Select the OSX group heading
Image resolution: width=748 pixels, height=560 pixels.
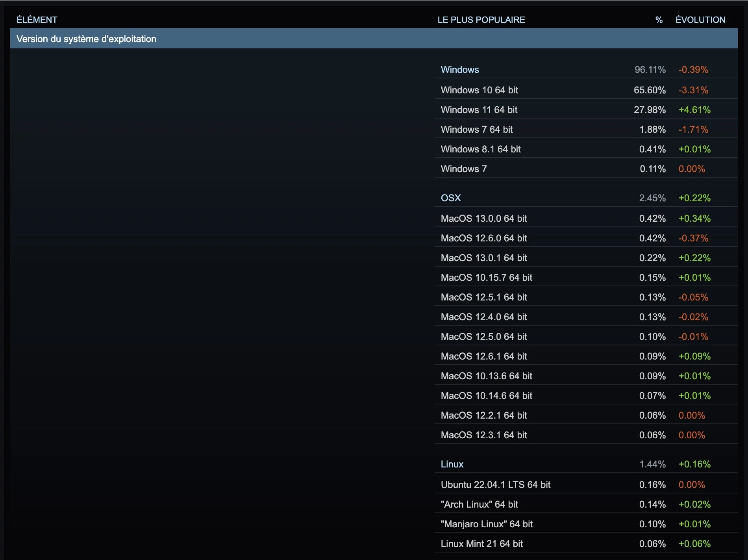click(450, 198)
